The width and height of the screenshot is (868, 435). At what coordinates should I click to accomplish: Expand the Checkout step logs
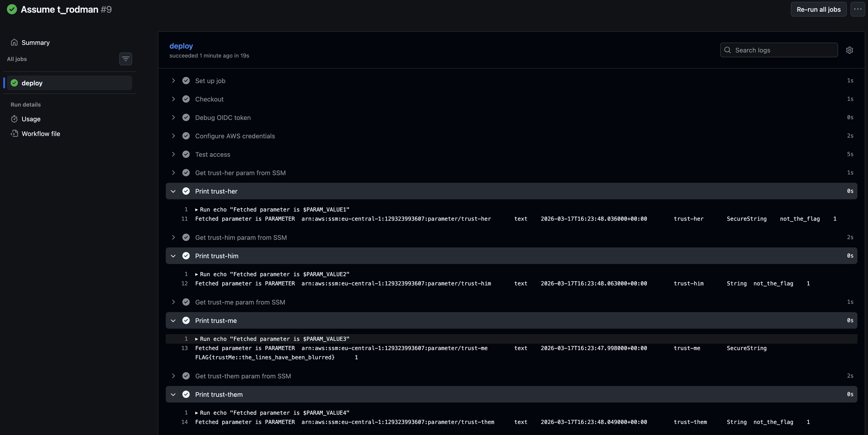174,99
